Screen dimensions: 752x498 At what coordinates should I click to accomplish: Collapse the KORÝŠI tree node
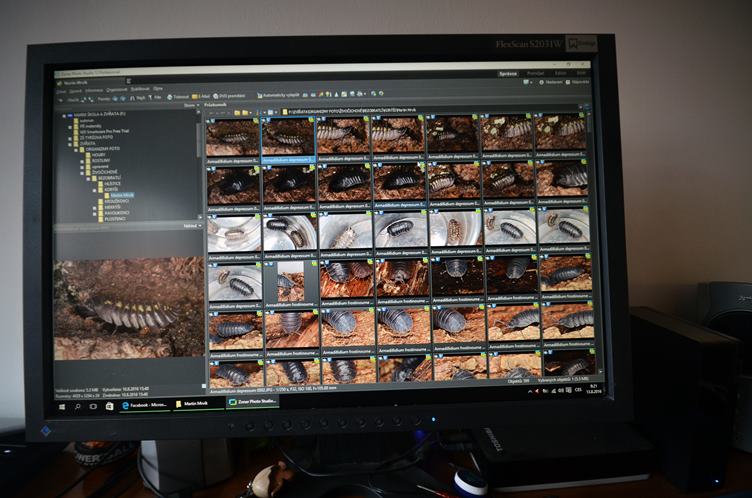pos(94,190)
